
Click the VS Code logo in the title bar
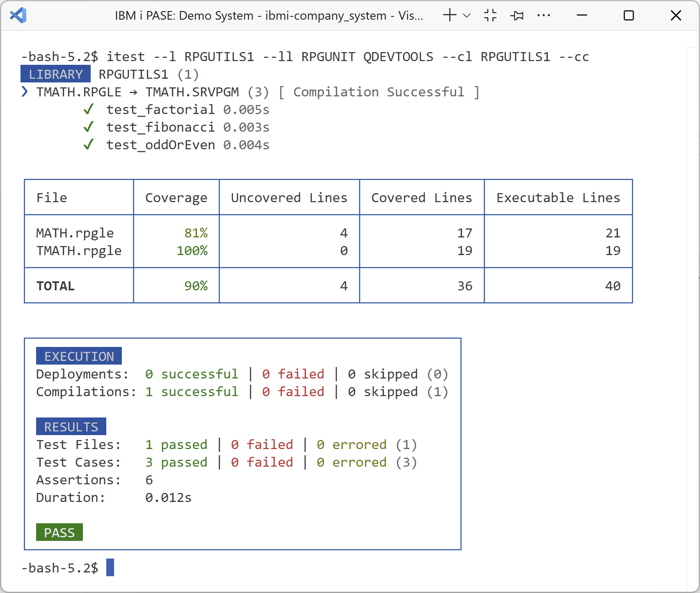tap(18, 15)
